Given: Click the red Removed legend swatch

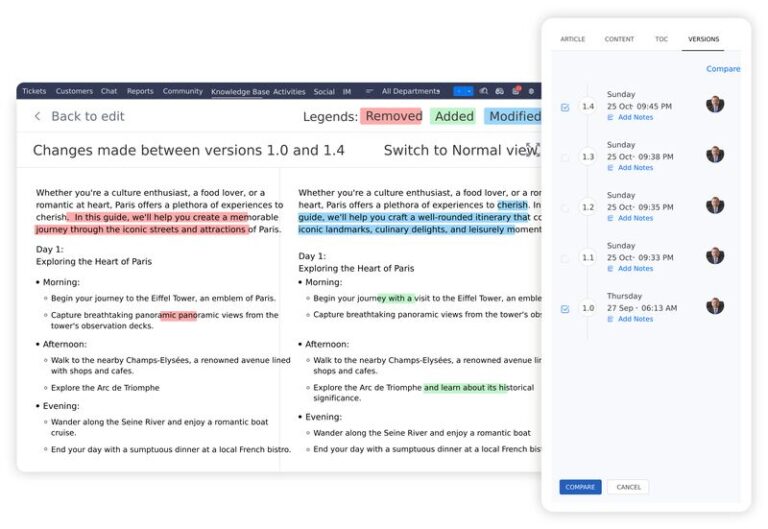Looking at the screenshot, I should (x=391, y=116).
